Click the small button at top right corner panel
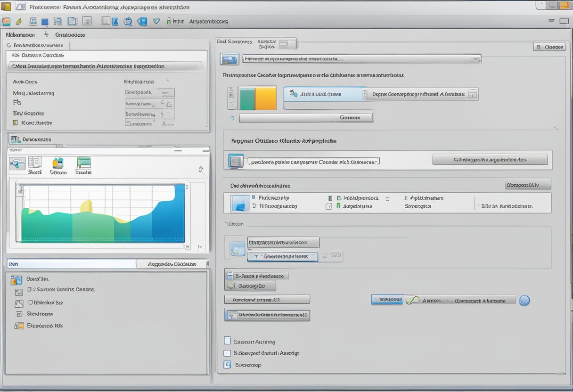 coord(549,47)
